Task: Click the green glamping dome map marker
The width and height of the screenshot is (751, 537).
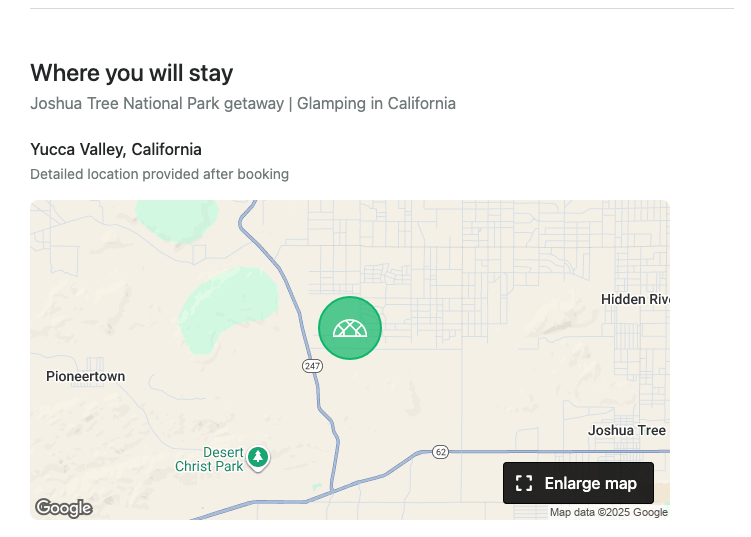Action: point(350,328)
